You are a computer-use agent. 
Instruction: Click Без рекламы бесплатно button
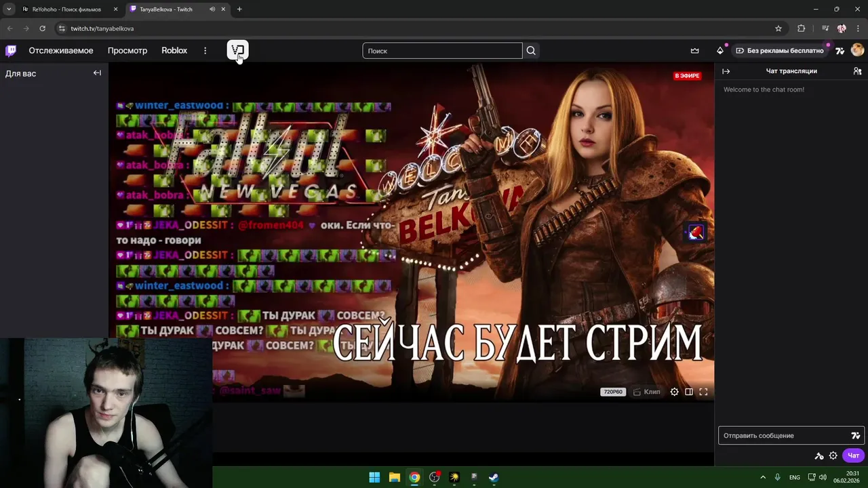[780, 51]
